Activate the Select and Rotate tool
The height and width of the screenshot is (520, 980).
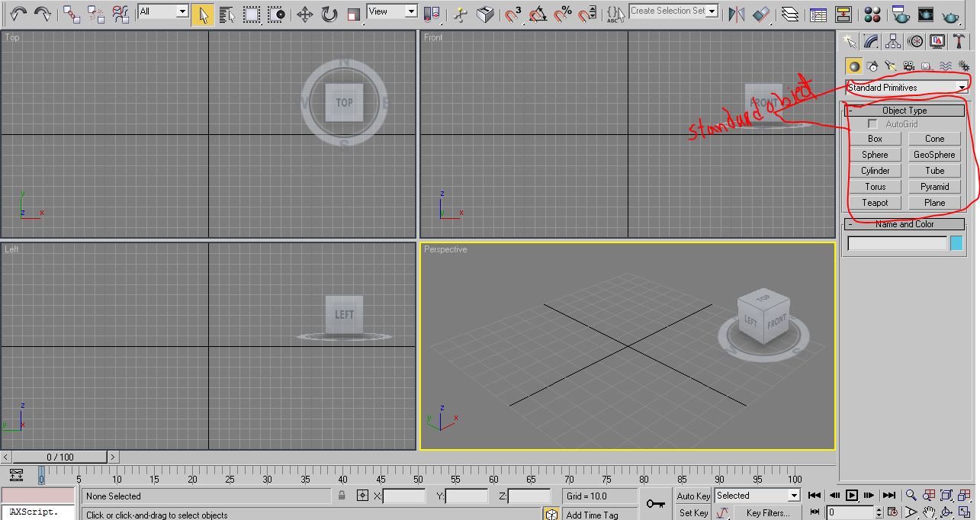(328, 13)
